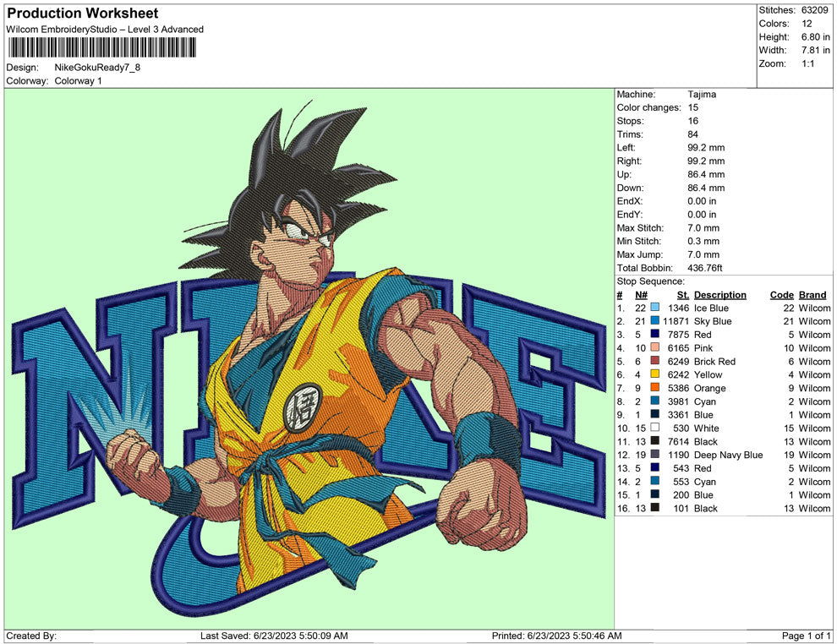Click the height value '6.80 in'
The width and height of the screenshot is (837, 644).
(815, 37)
